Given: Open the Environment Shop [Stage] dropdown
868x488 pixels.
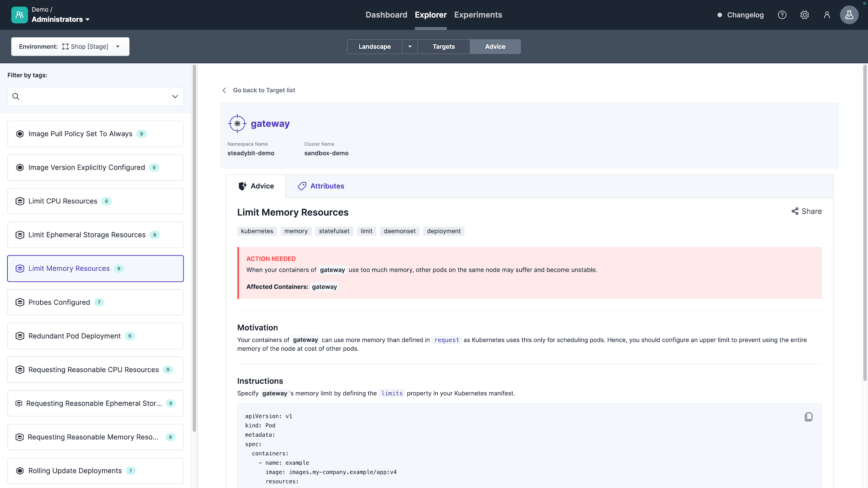Looking at the screenshot, I should click(x=70, y=47).
